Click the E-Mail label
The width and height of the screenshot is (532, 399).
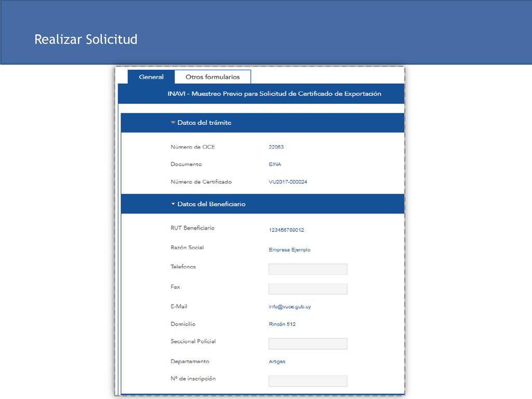coord(179,307)
